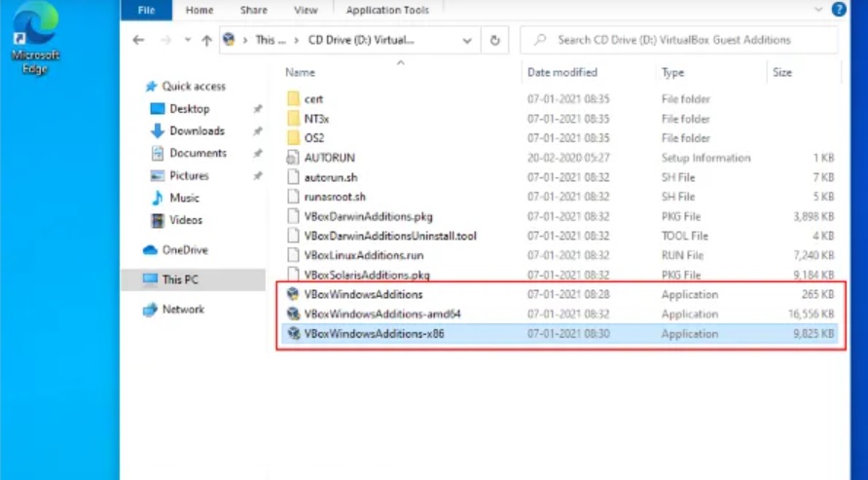Select Quick access in navigation pane
Image resolution: width=868 pixels, height=480 pixels.
coord(194,87)
